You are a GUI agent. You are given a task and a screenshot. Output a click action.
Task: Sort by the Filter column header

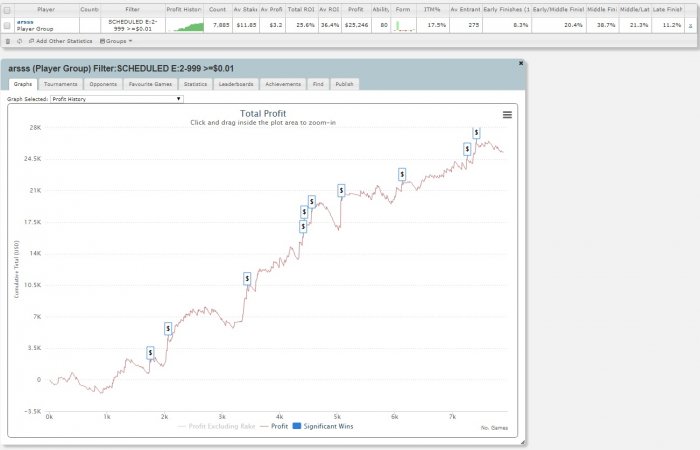click(133, 9)
